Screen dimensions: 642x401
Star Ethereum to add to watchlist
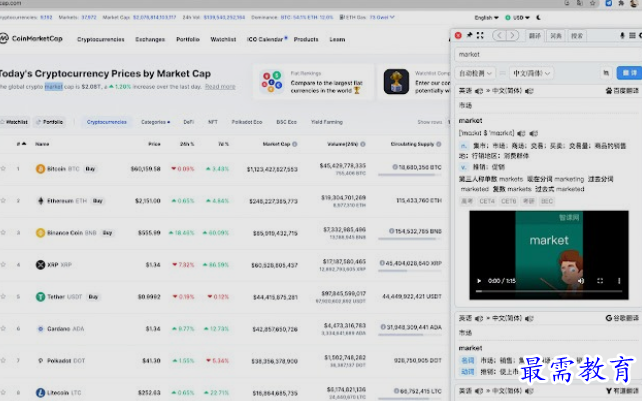[3, 201]
